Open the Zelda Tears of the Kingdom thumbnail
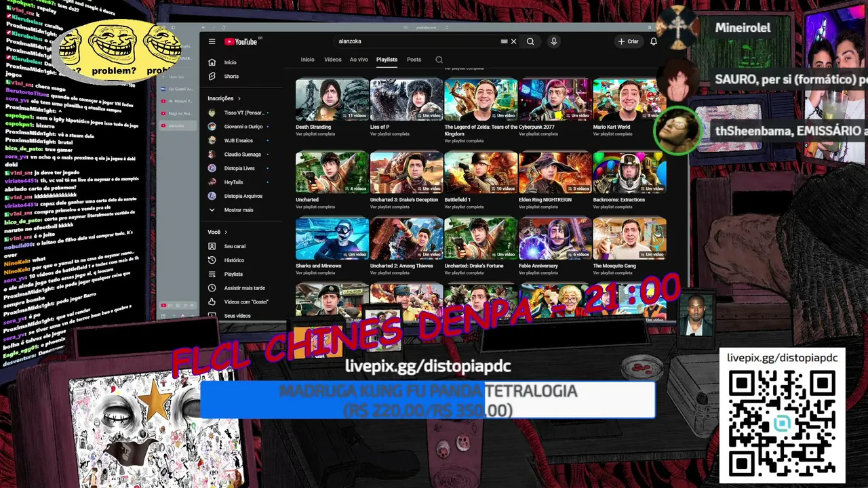This screenshot has width=868, height=488. pos(481,100)
